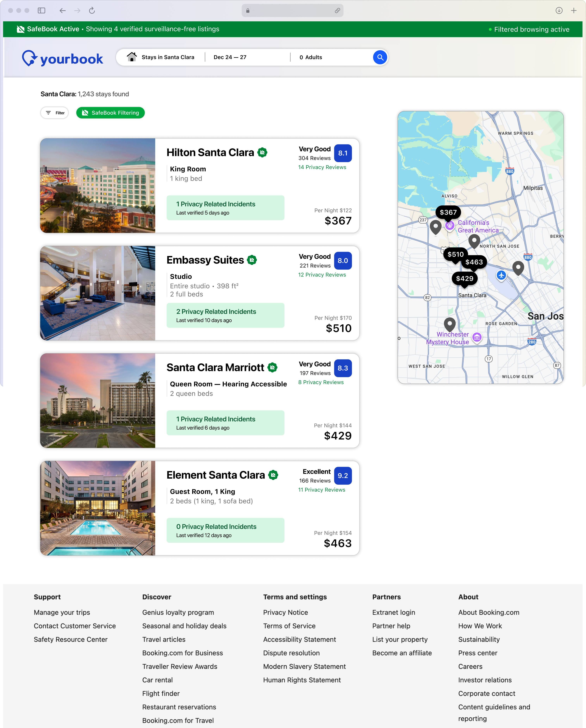Click the browser sidebar toggle icon

[x=41, y=10]
